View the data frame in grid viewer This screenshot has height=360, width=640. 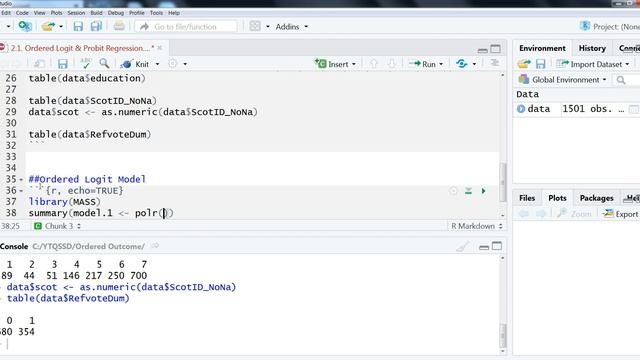(633, 109)
